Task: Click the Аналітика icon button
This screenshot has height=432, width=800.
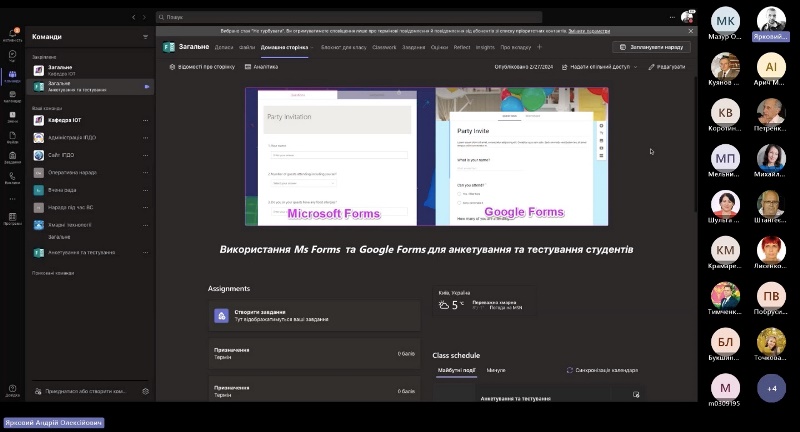Action: (x=246, y=66)
